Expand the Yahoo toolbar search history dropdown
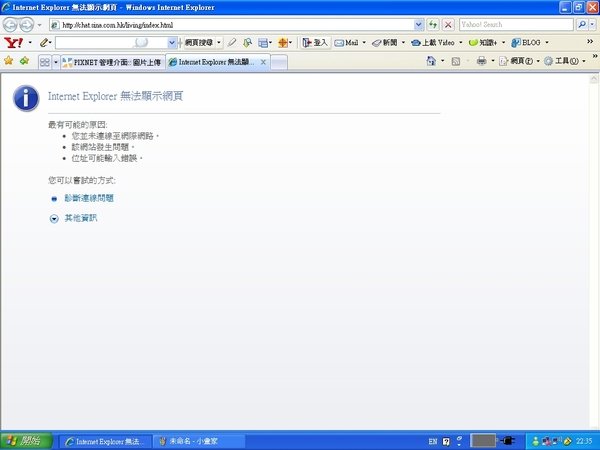Image resolution: width=600 pixels, height=450 pixels. 172,42
